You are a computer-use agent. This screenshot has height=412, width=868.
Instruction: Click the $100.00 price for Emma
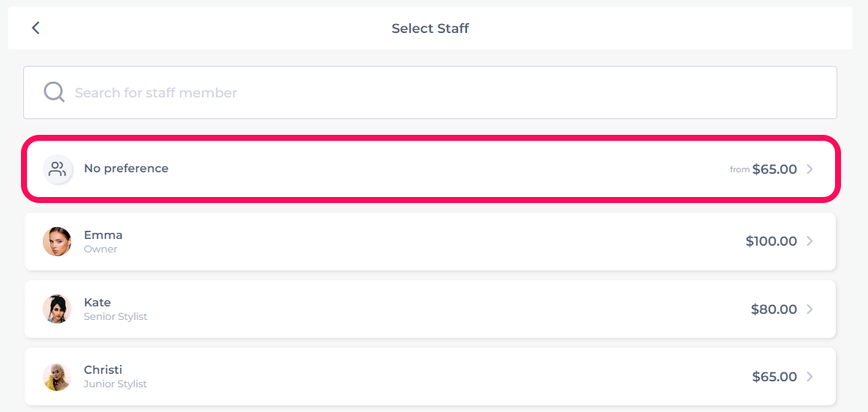coord(771,241)
